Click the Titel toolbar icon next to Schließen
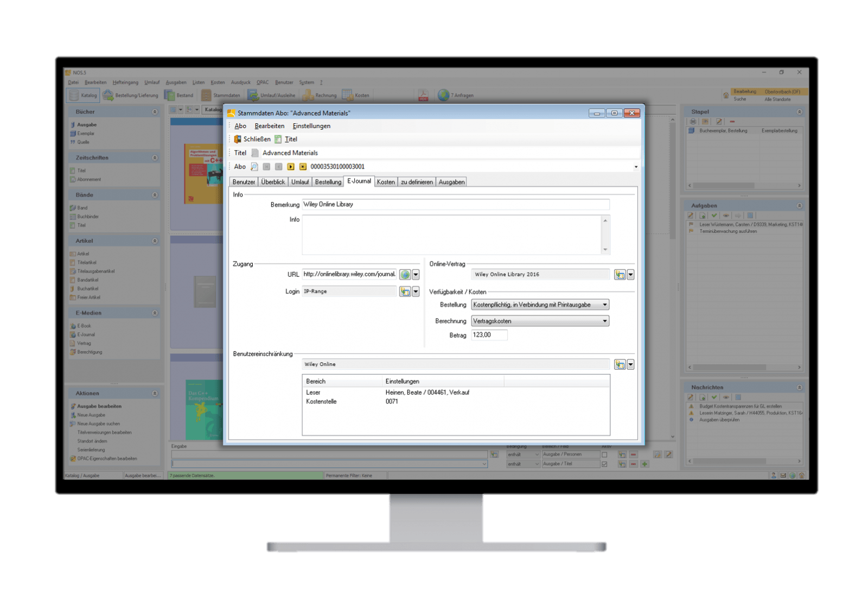 (x=278, y=140)
